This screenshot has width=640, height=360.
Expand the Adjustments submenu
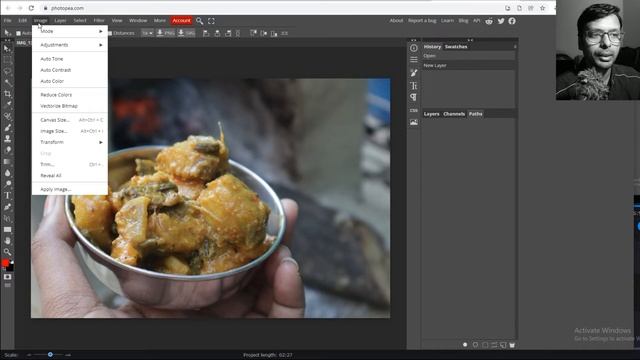point(70,45)
